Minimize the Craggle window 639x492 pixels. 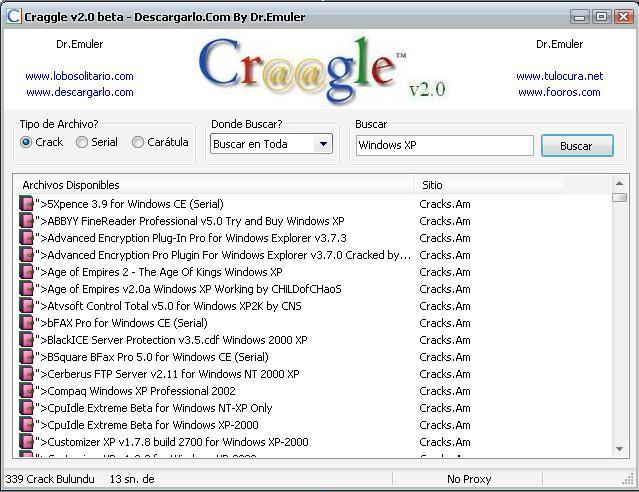579,17
